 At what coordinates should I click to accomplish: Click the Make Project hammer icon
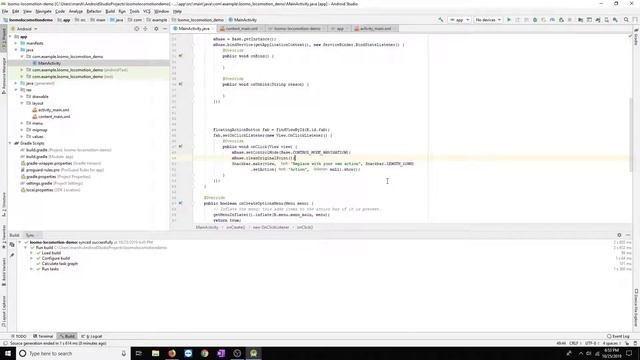click(440, 20)
